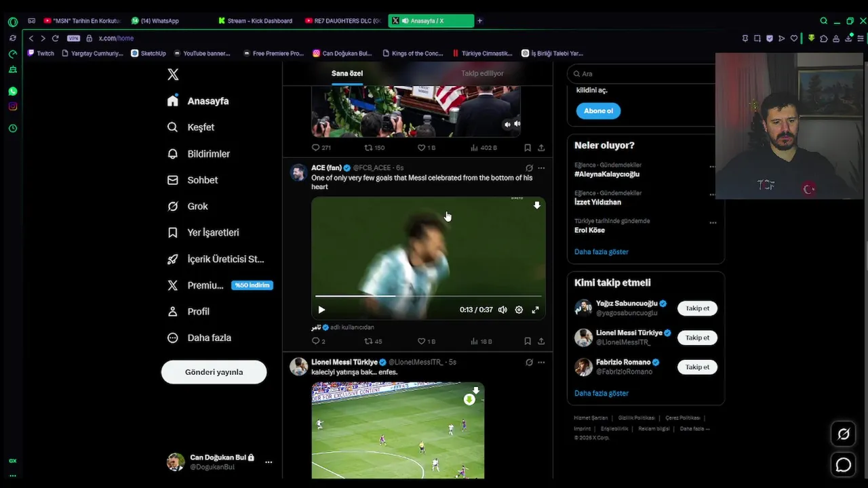This screenshot has width=868, height=488.
Task: Bookmark the top funeral video post
Action: coord(528,148)
